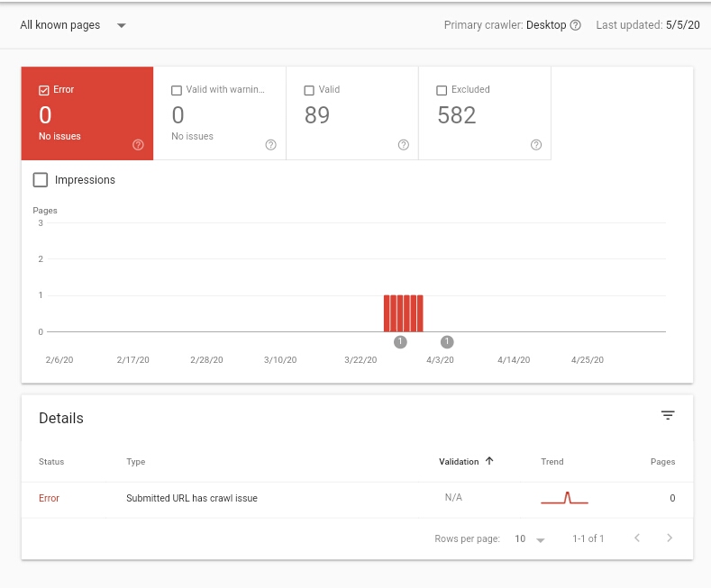Select the red Error summary card
Viewport: 711px width, 588px height.
(x=87, y=113)
